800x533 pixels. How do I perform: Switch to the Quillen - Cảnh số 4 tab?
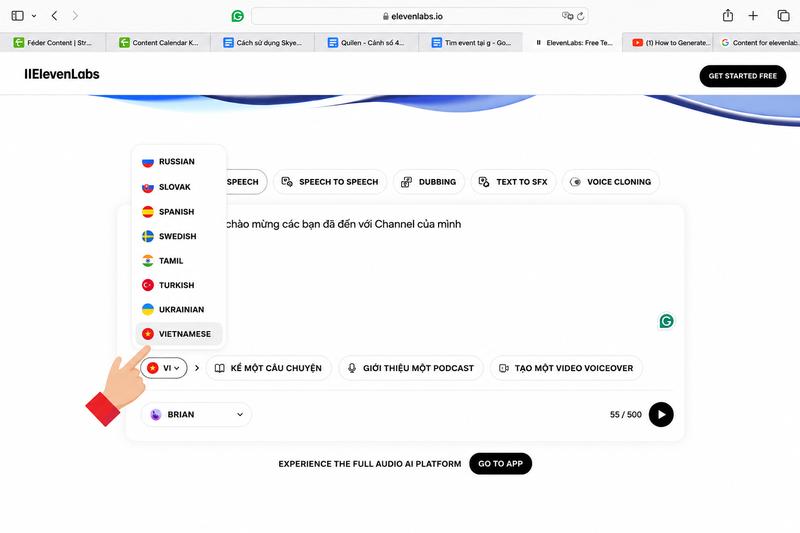366,43
